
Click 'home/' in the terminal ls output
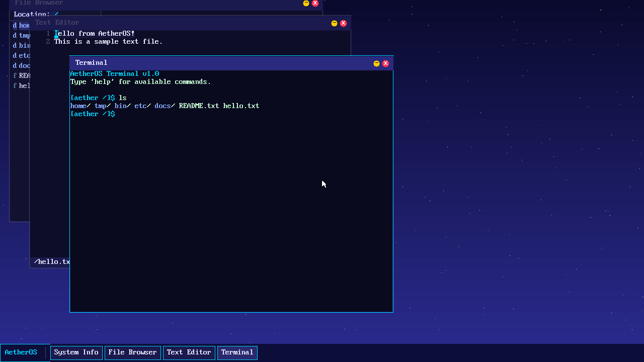(x=80, y=106)
